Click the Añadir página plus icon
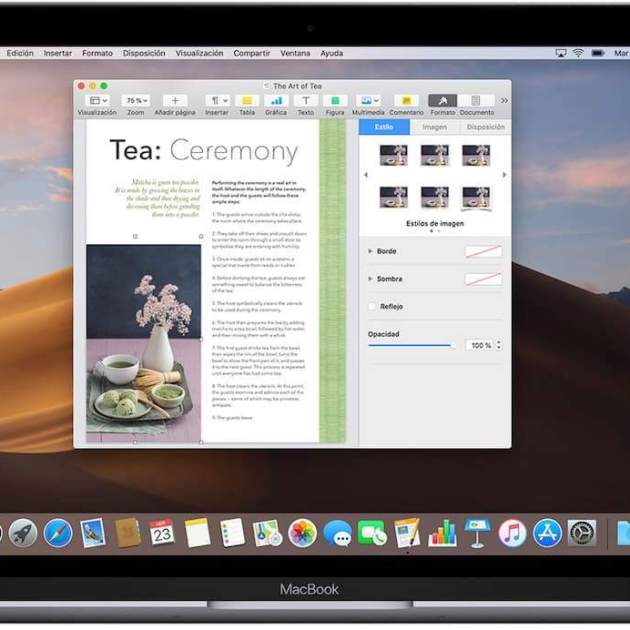This screenshot has width=630, height=630. [174, 101]
